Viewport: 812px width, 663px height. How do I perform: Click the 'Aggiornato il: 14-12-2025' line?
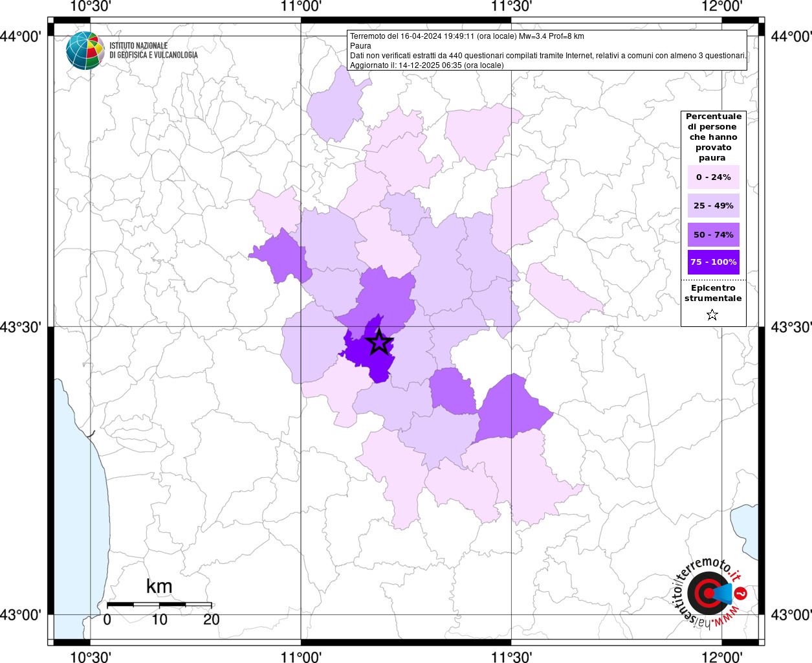[x=426, y=65]
